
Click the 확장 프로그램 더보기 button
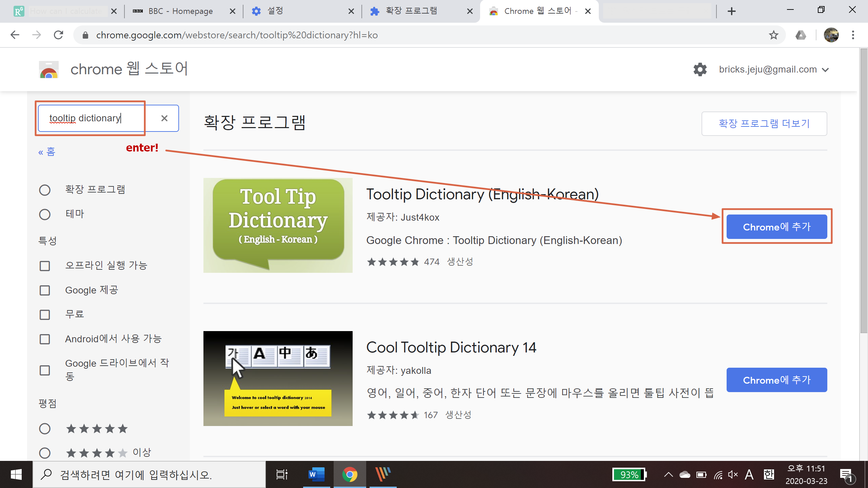coord(764,124)
